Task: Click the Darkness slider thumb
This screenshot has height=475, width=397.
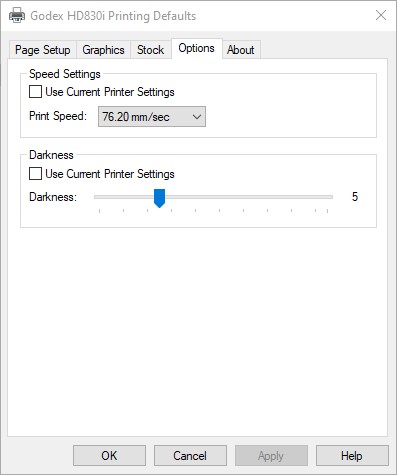Action: [159, 198]
